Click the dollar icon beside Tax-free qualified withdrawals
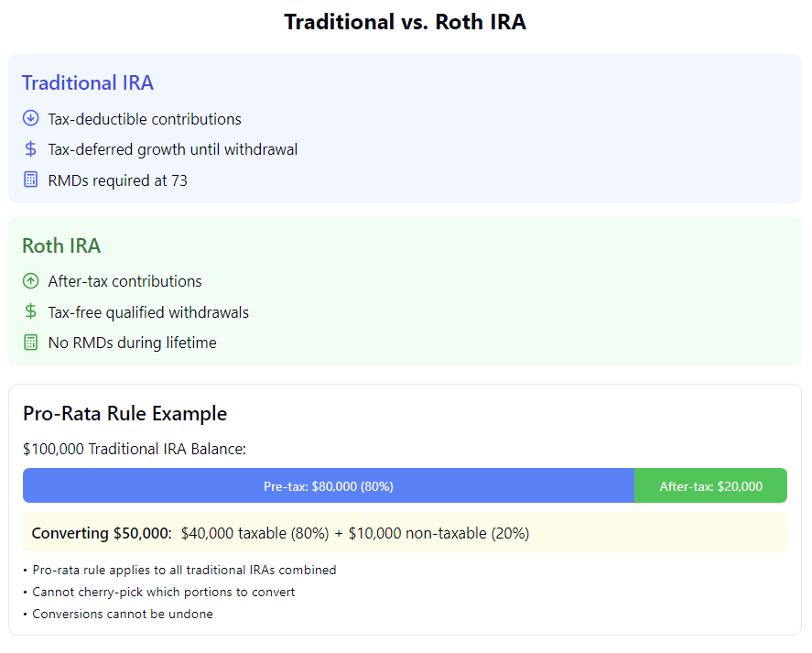This screenshot has height=653, width=812. point(30,312)
